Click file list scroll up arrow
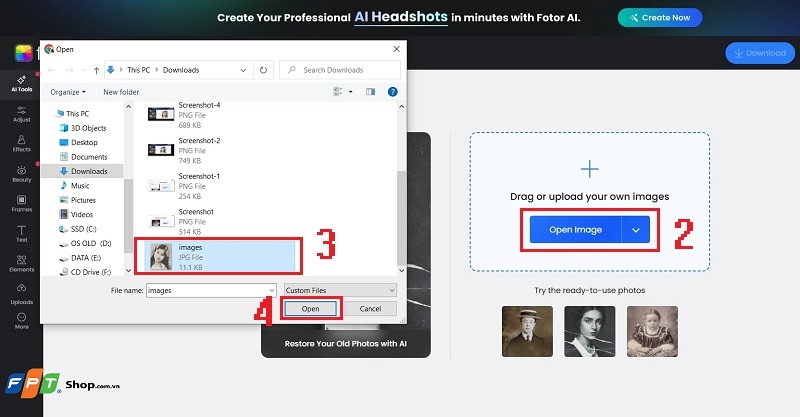The height and width of the screenshot is (417, 800). [x=401, y=107]
